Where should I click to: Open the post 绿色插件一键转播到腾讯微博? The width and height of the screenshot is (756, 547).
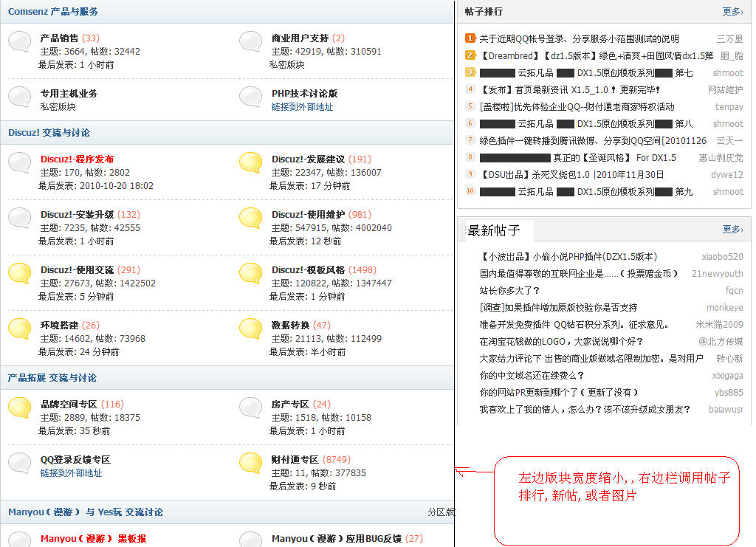coord(593,141)
